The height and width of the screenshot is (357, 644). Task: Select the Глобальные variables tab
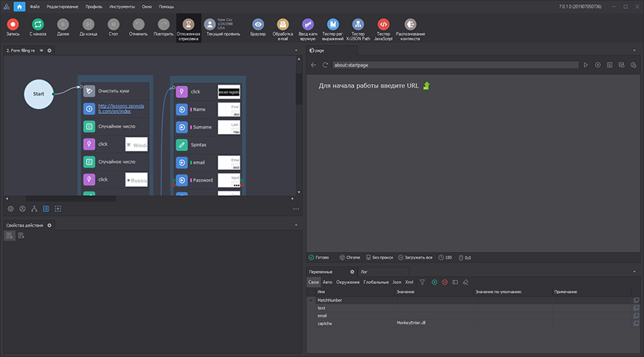[376, 283]
